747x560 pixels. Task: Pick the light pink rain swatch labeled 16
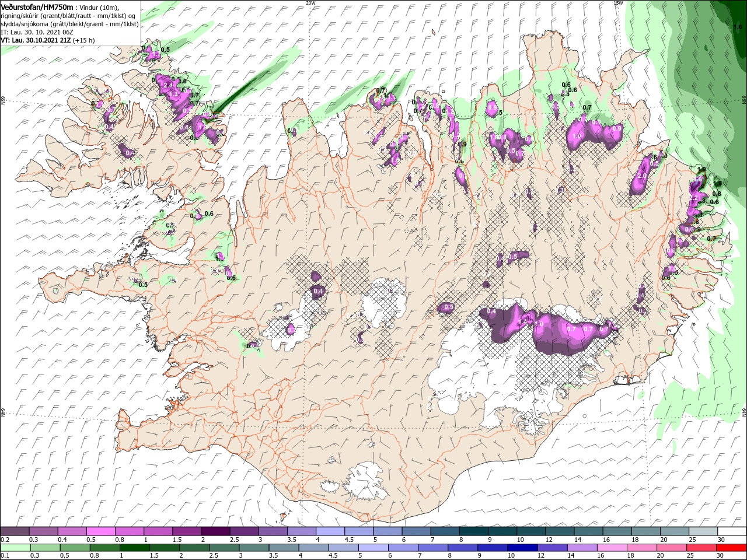(612, 548)
